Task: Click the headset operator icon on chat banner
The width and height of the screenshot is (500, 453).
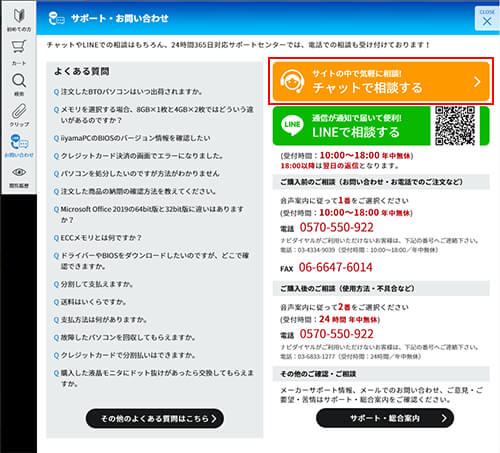Action: tap(292, 81)
